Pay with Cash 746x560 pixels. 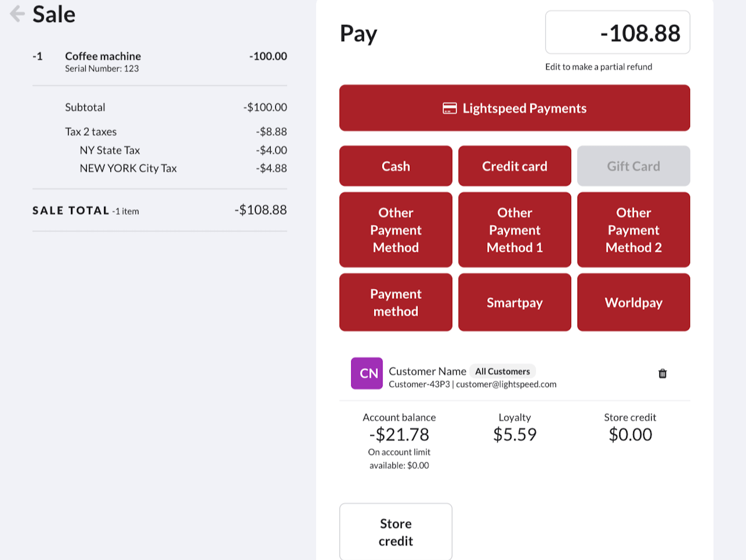pos(395,166)
